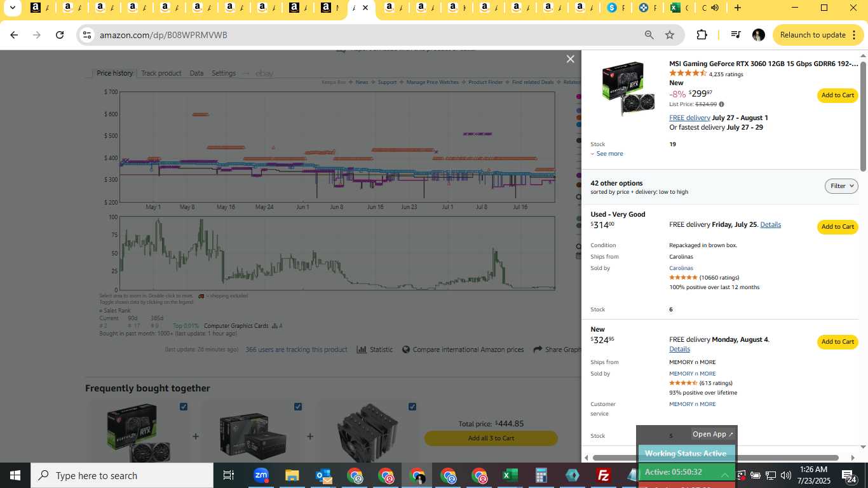Screen dimensions: 868x488
Task: Select the Price history tab
Action: pos(115,73)
